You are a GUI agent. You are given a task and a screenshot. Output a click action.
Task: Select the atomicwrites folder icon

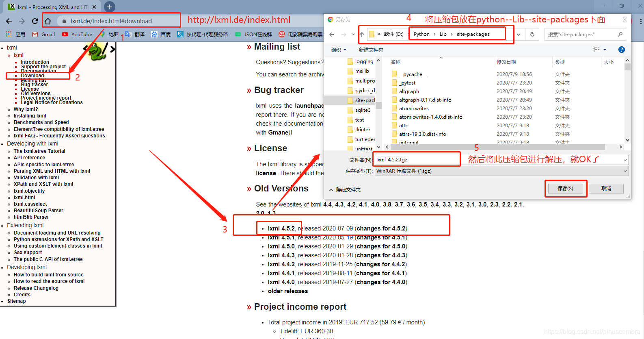pyautogui.click(x=394, y=109)
